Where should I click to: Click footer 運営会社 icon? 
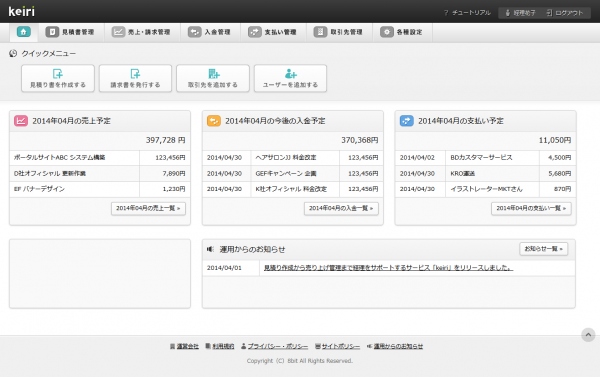173,346
